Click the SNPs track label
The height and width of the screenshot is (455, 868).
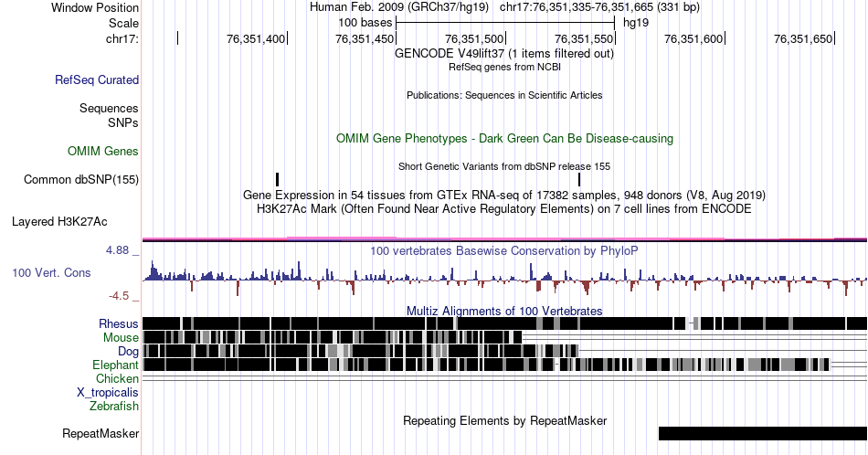(x=123, y=122)
